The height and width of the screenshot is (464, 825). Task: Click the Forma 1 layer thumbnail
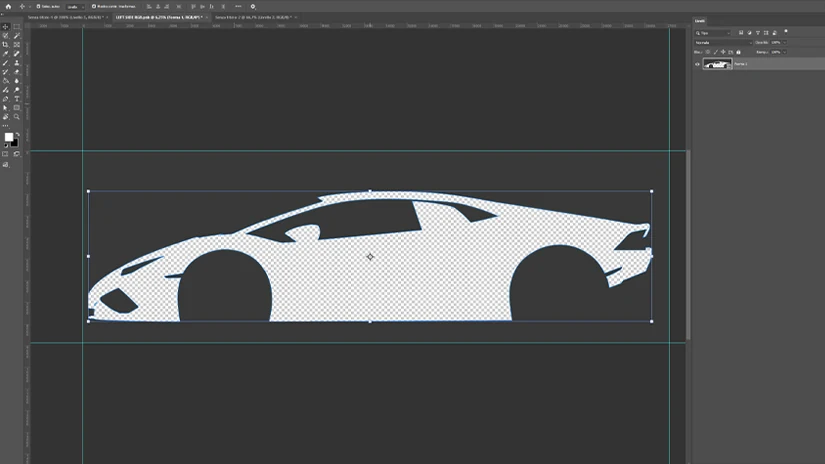click(x=717, y=64)
